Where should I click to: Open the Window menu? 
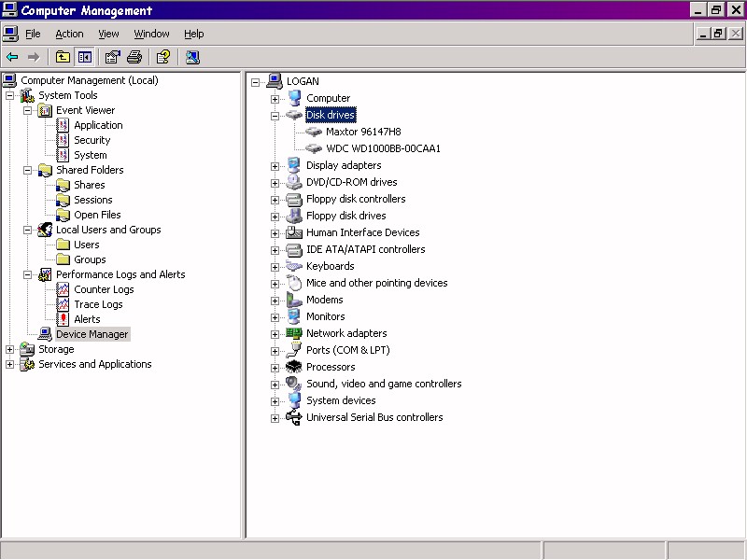151,34
